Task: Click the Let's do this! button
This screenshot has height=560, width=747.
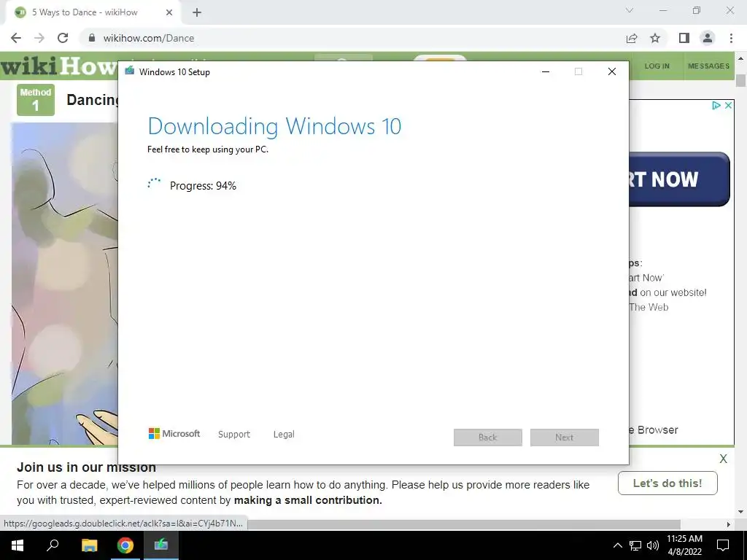Action: point(667,483)
